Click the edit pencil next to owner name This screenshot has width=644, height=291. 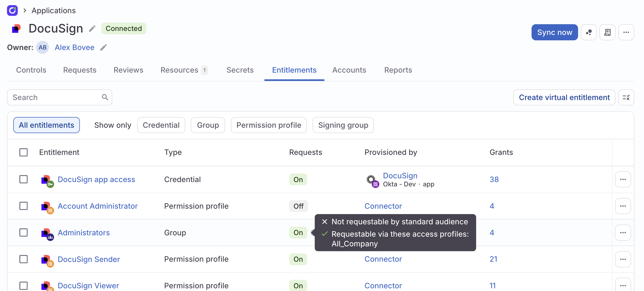click(104, 47)
